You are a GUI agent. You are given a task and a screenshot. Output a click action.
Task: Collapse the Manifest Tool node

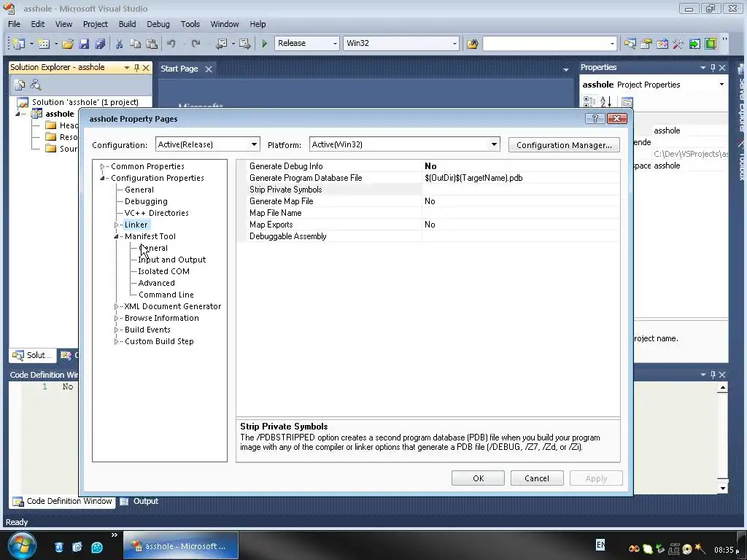pos(116,236)
